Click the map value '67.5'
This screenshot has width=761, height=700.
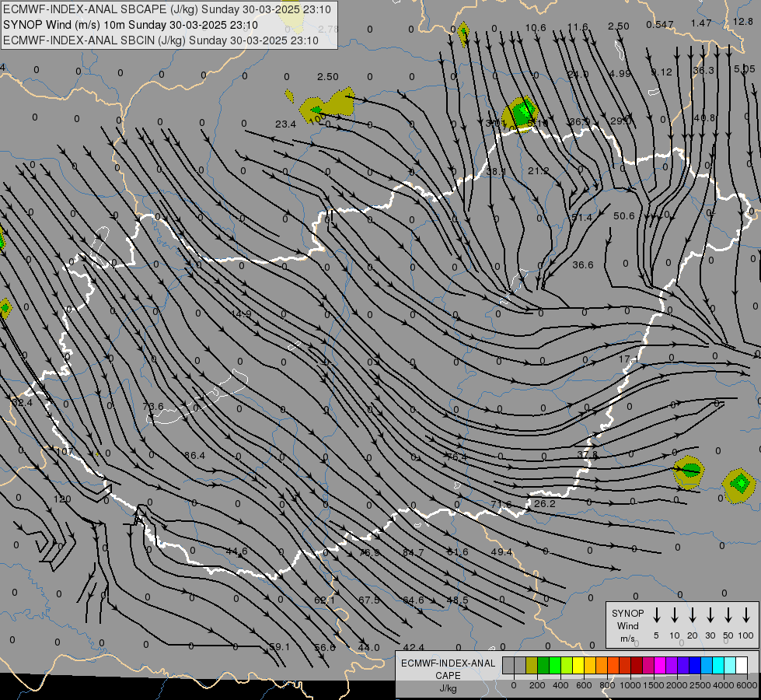click(369, 600)
